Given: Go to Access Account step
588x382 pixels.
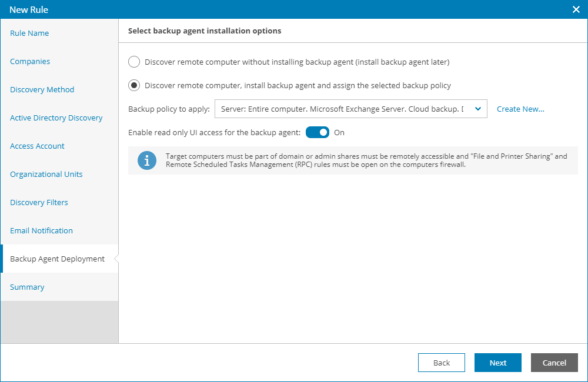Looking at the screenshot, I should tap(38, 146).
